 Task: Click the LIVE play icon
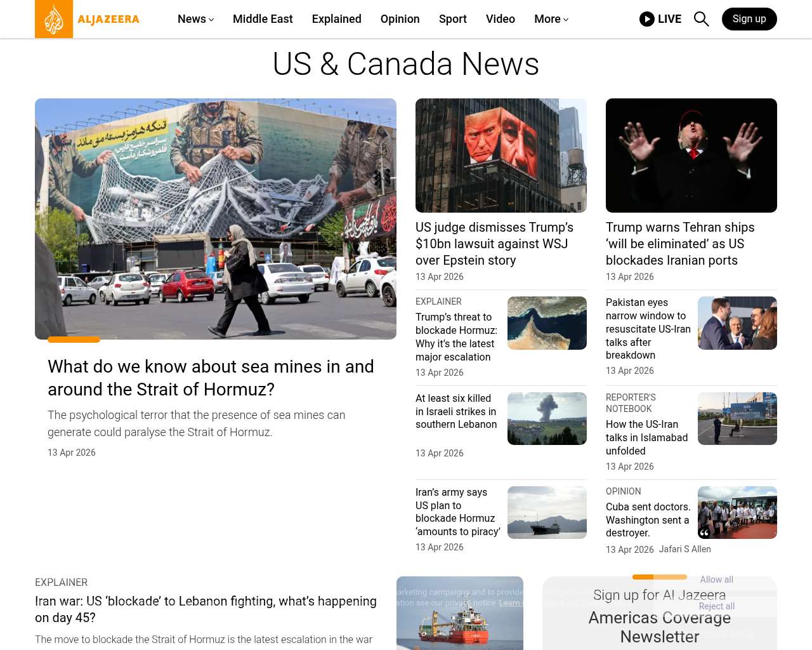point(646,19)
